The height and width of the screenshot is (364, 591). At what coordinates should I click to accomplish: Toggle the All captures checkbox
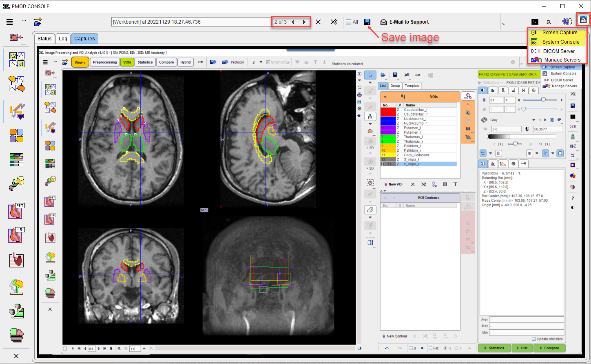click(348, 22)
